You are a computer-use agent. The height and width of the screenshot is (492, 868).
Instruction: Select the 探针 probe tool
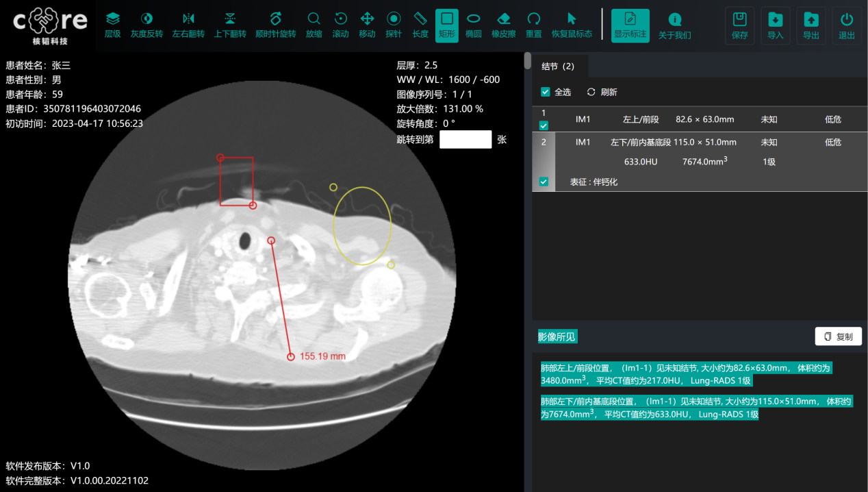tap(394, 25)
